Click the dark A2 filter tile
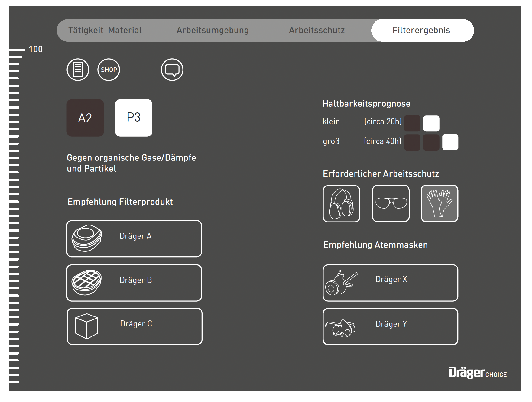532x402 pixels. tap(85, 118)
